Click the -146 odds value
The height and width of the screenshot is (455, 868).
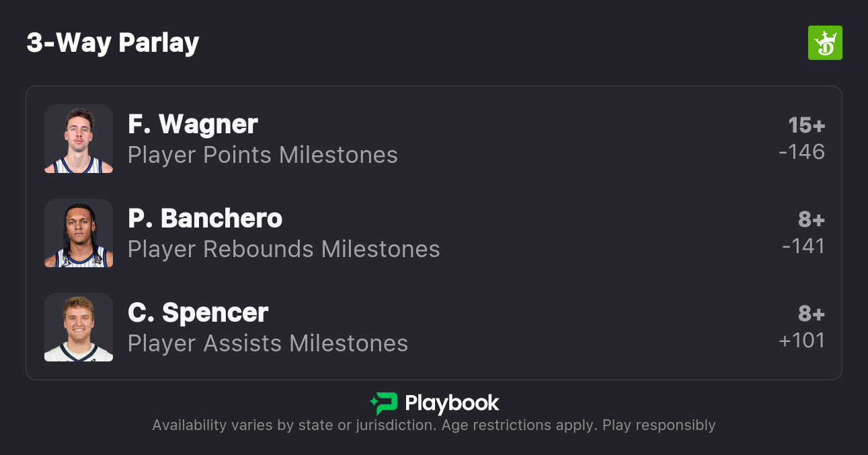[801, 152]
